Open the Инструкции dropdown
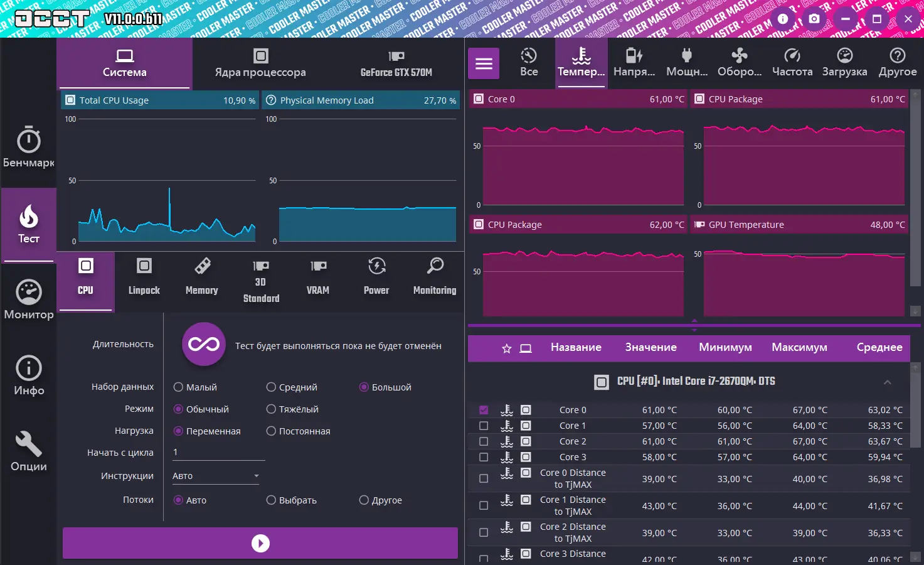Viewport: 924px width, 565px height. point(215,475)
